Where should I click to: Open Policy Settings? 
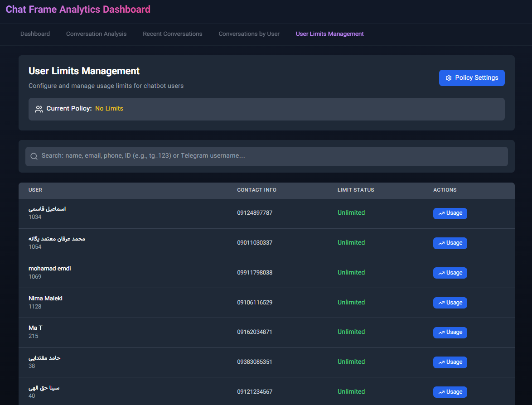point(472,78)
